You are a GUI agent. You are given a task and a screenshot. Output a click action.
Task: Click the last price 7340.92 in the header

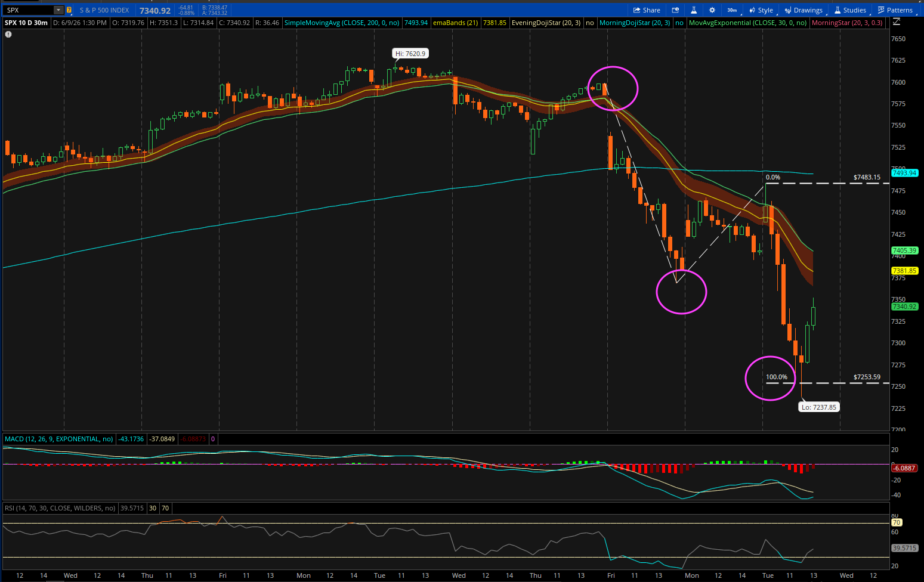click(155, 10)
